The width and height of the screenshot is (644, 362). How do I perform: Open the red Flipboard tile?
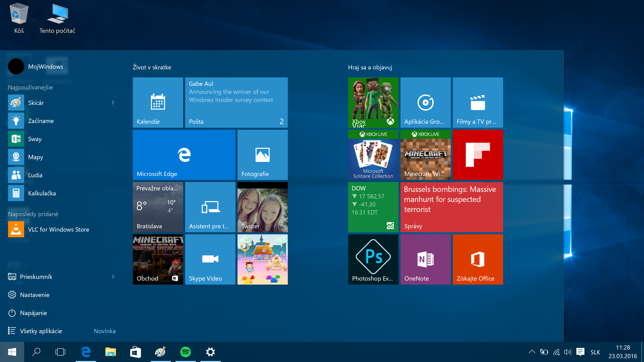click(478, 155)
